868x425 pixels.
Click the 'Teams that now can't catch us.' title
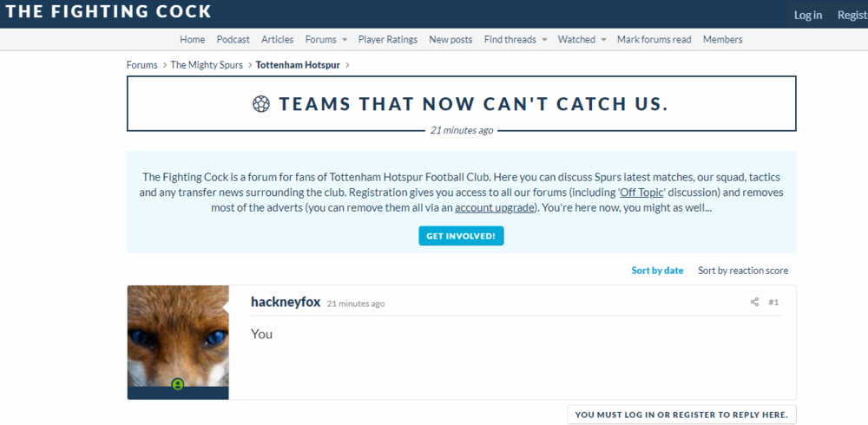click(473, 104)
